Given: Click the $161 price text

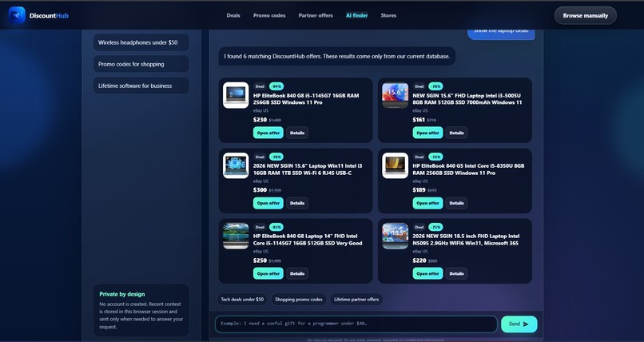Looking at the screenshot, I should click(419, 120).
